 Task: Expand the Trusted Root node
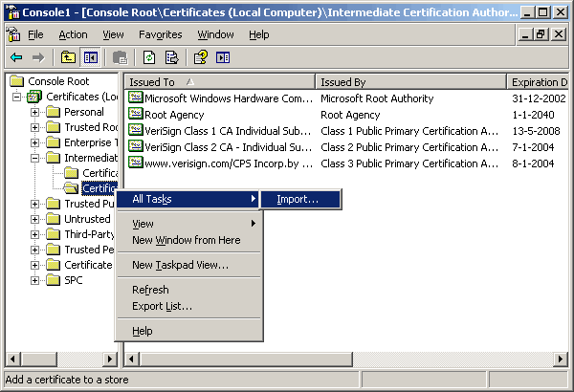pyautogui.click(x=34, y=127)
